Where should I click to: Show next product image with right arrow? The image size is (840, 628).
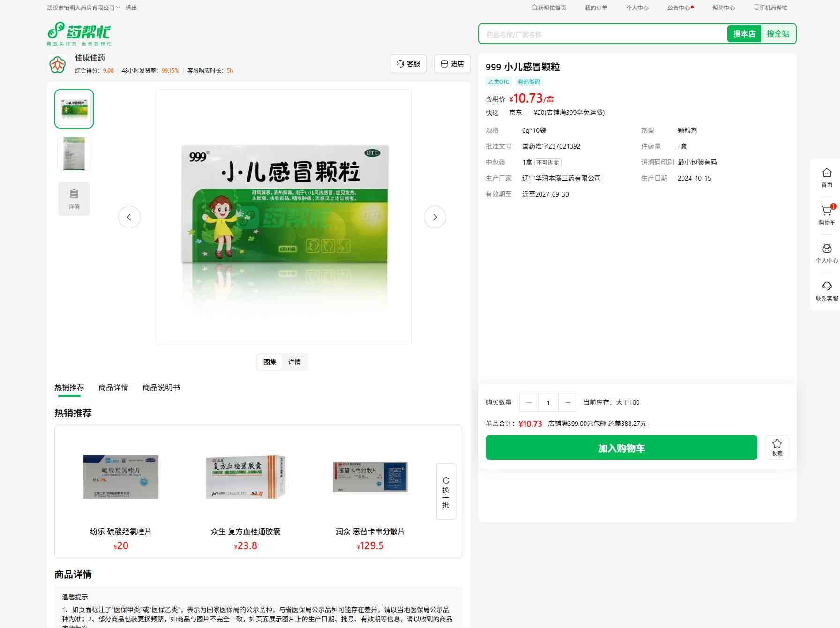[x=435, y=217]
